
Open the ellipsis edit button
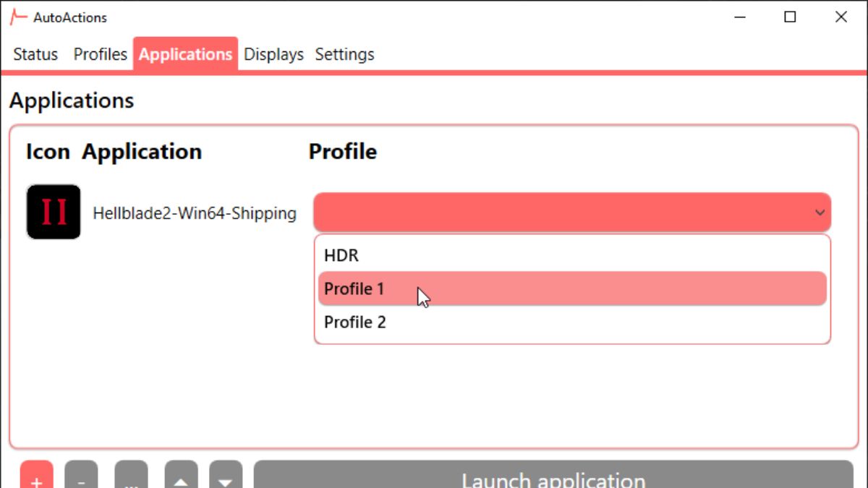(131, 476)
